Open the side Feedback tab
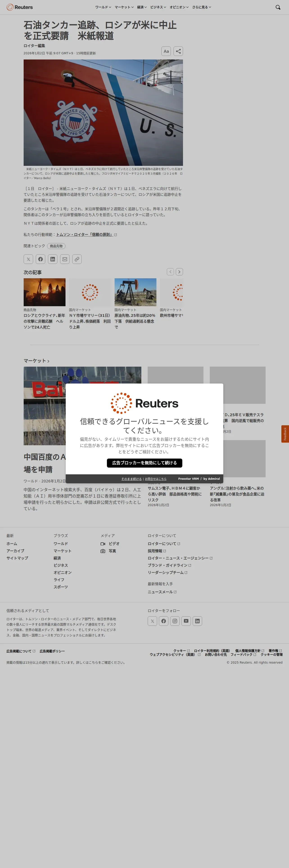289x868 pixels. tap(285, 434)
